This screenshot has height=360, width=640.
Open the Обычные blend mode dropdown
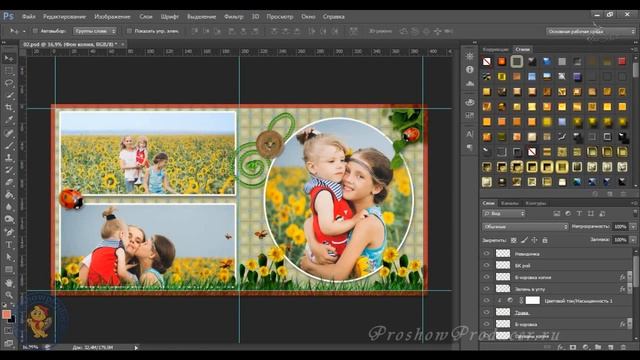pyautogui.click(x=525, y=227)
